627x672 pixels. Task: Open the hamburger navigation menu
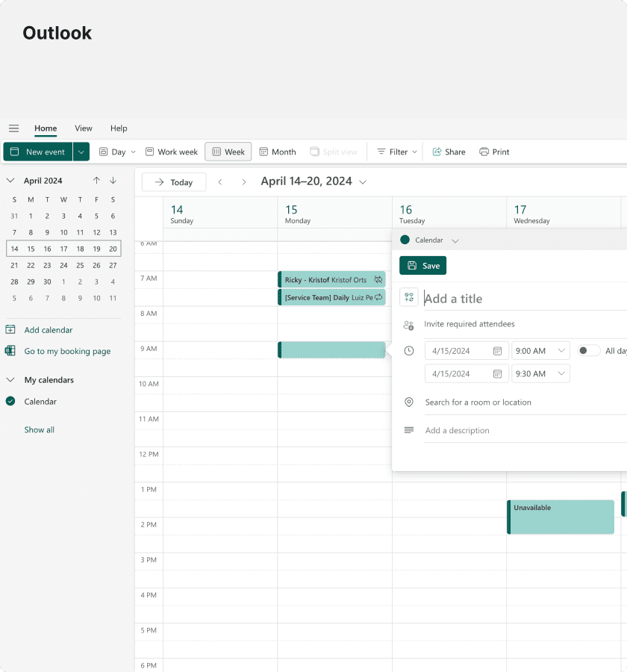[x=13, y=128]
